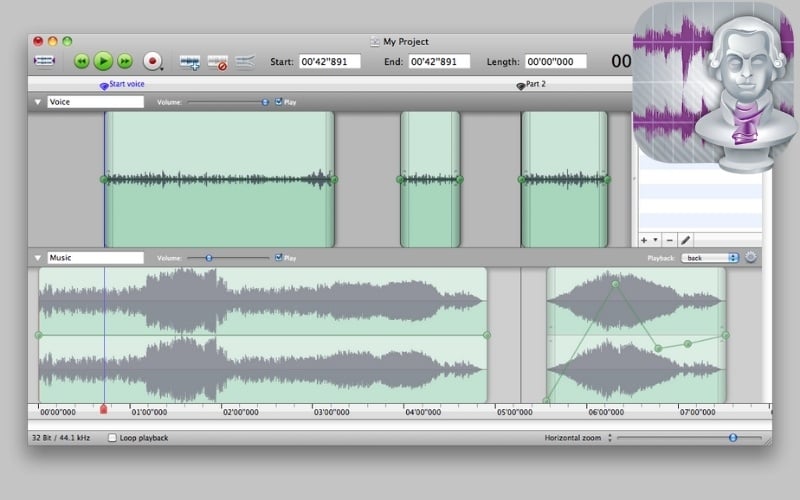
Task: Click the 02'00"000 mark on the time ruler
Action: [241, 412]
